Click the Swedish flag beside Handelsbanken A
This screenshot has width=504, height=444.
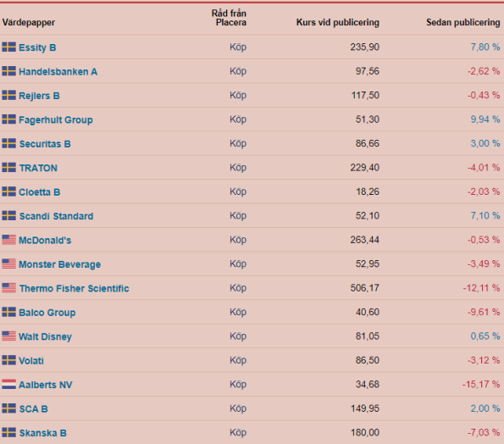[x=8, y=71]
